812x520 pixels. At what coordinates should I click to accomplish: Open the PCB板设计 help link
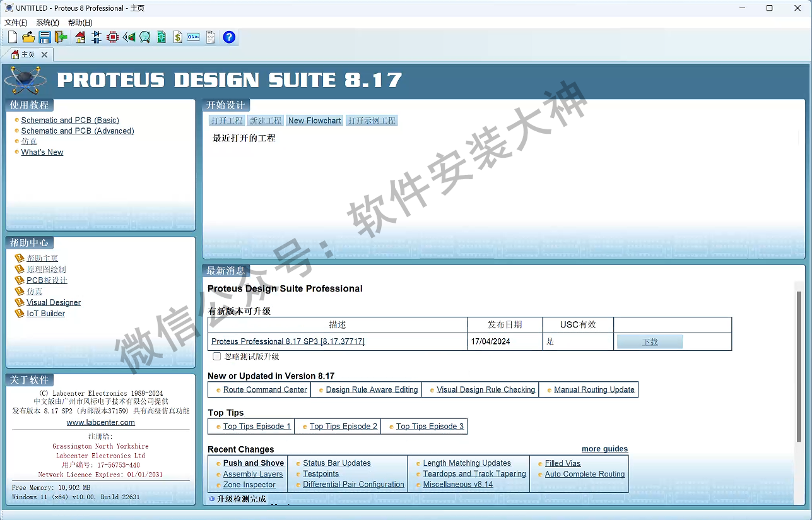[47, 280]
